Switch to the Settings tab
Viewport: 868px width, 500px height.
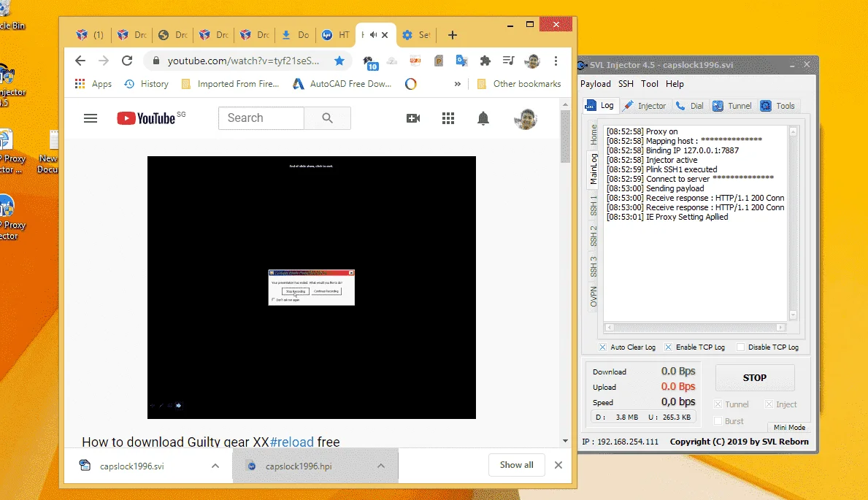coord(415,35)
